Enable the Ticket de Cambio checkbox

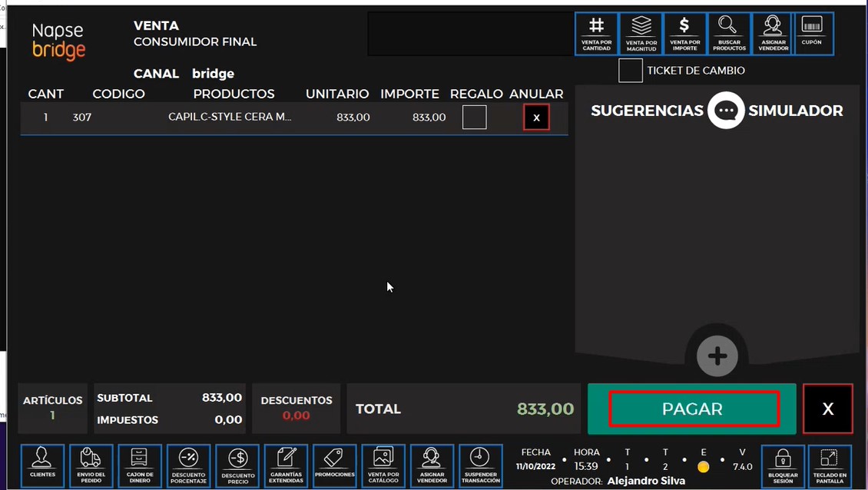pyautogui.click(x=631, y=71)
